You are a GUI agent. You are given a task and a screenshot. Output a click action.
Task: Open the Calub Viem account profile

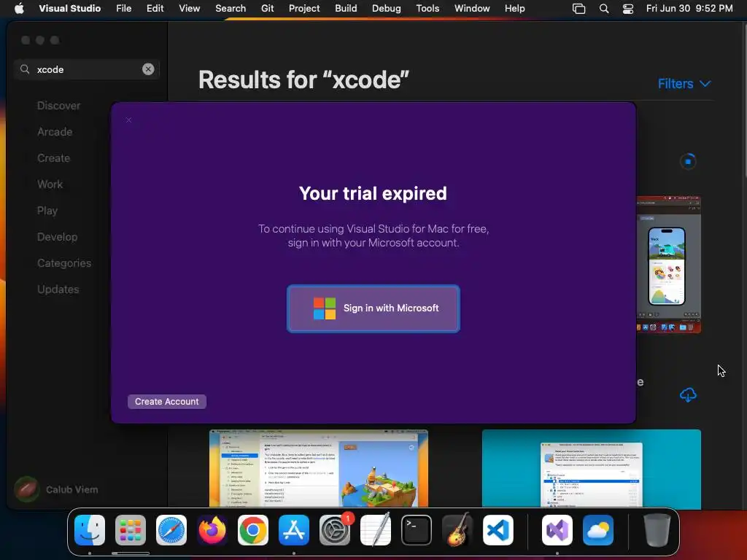pyautogui.click(x=56, y=489)
